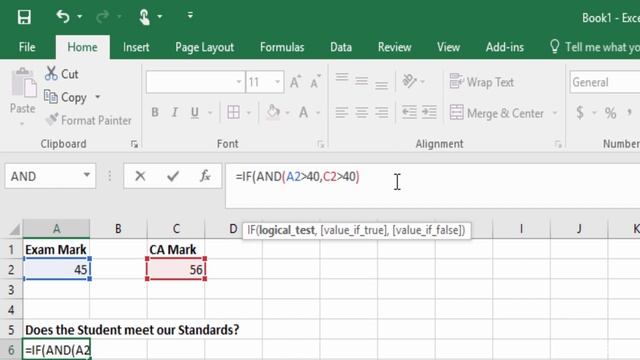Screen dimensions: 640x360
Task: Click the Format Painter button
Action: 88,120
